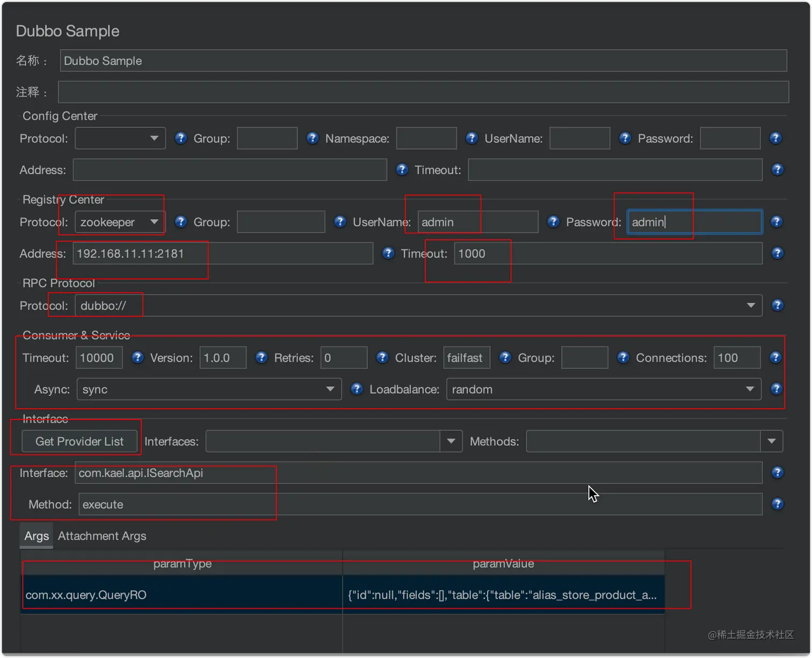812x658 pixels.
Task: Click help icon next to zookeeper protocol dropdown
Action: coord(181,222)
